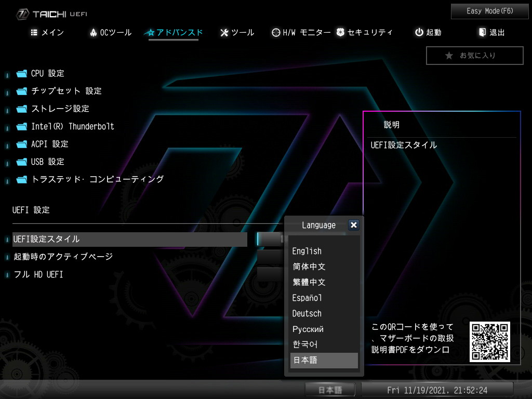532x399 pixels.
Task: Open USB 設定 submenu
Action: click(47, 162)
